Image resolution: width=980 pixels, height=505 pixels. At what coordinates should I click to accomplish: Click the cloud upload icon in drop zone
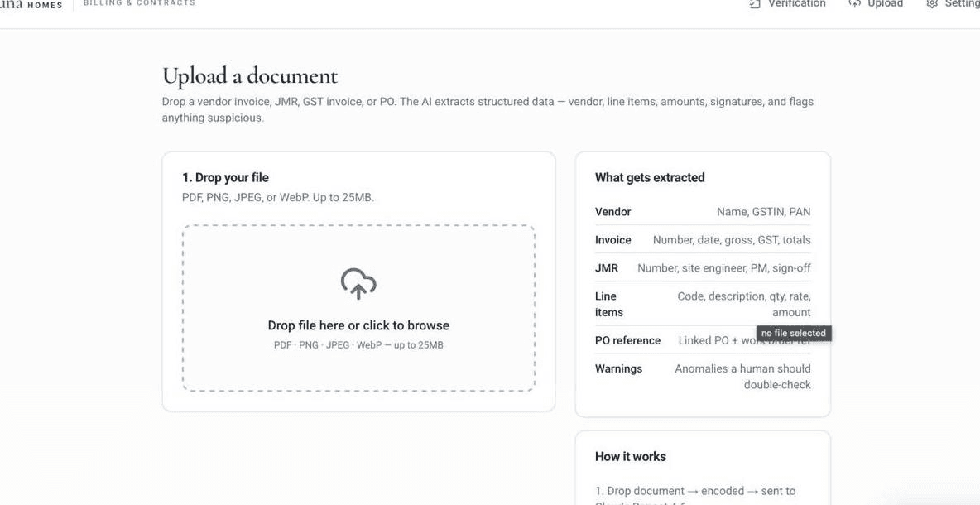pos(358,284)
